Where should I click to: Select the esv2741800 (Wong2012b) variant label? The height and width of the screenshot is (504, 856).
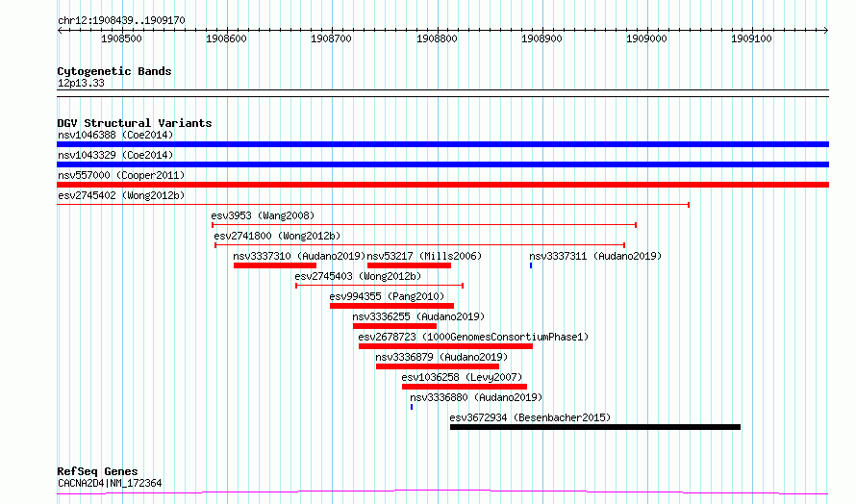[x=277, y=236]
